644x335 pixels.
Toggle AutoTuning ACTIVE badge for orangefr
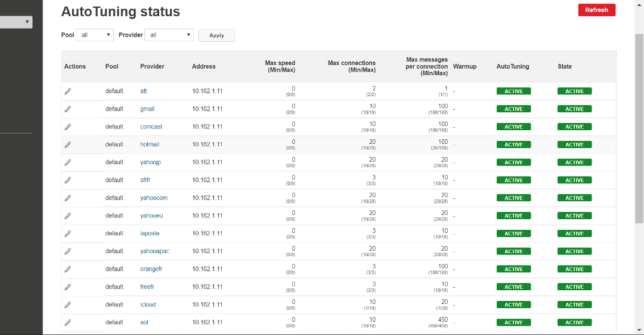pos(513,269)
